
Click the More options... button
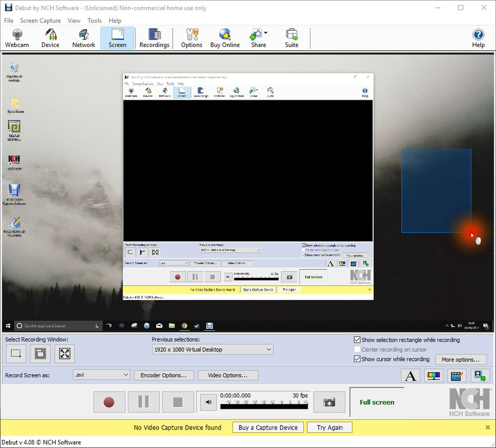click(x=461, y=360)
